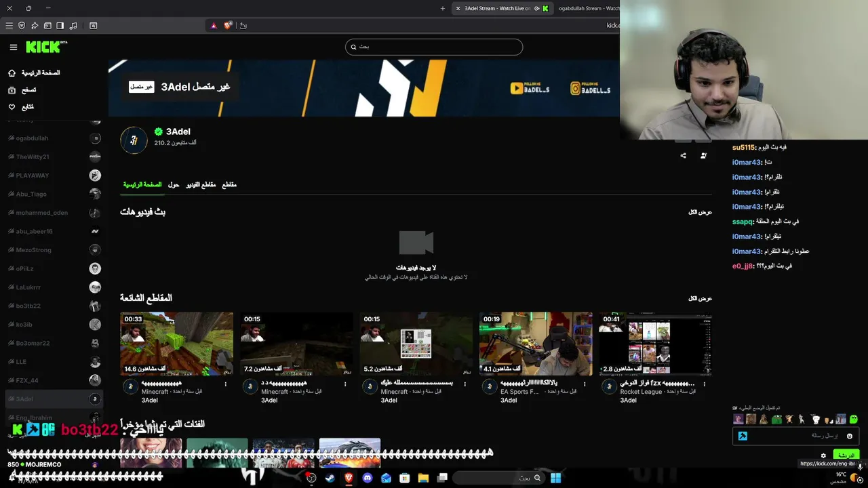
Task: Open PLAYAWAY channel in sidebar
Action: 54,176
